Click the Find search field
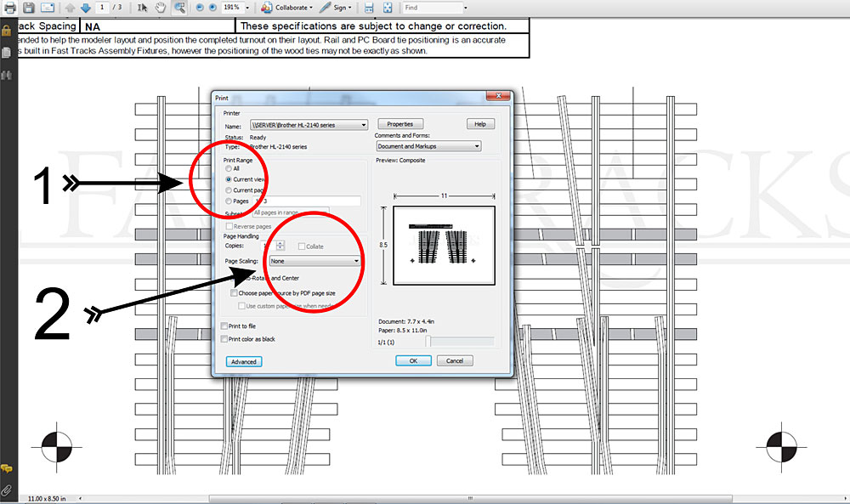 tap(432, 8)
